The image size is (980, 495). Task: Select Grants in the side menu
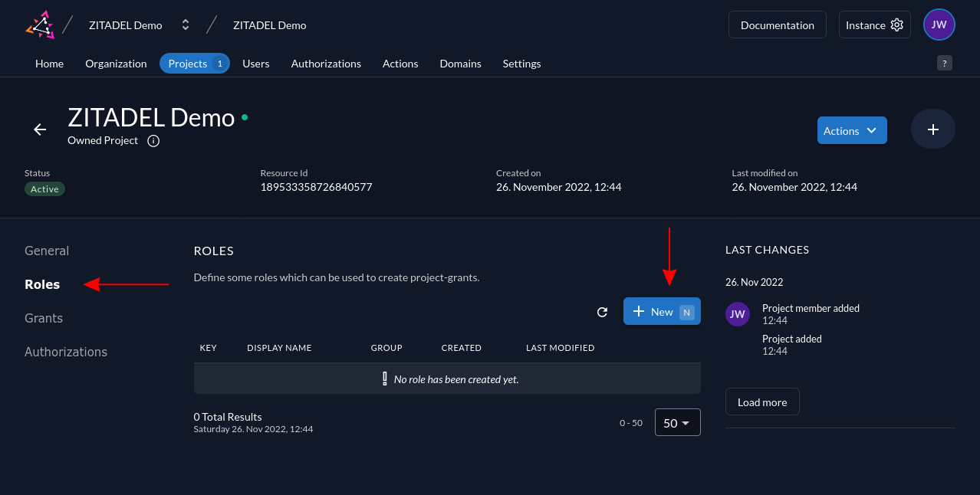[x=44, y=318]
